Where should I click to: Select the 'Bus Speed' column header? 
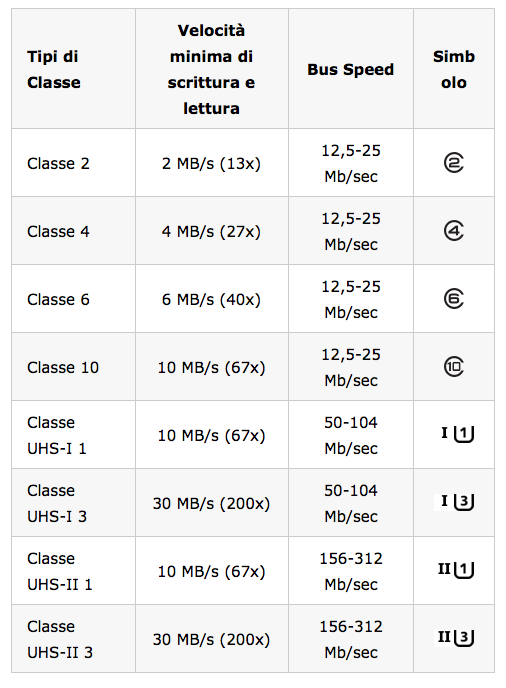tap(351, 69)
